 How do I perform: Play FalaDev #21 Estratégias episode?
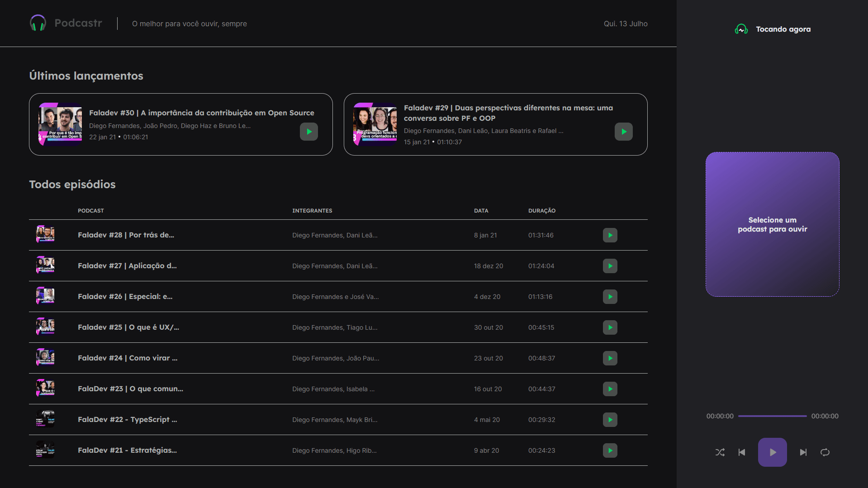pos(610,450)
